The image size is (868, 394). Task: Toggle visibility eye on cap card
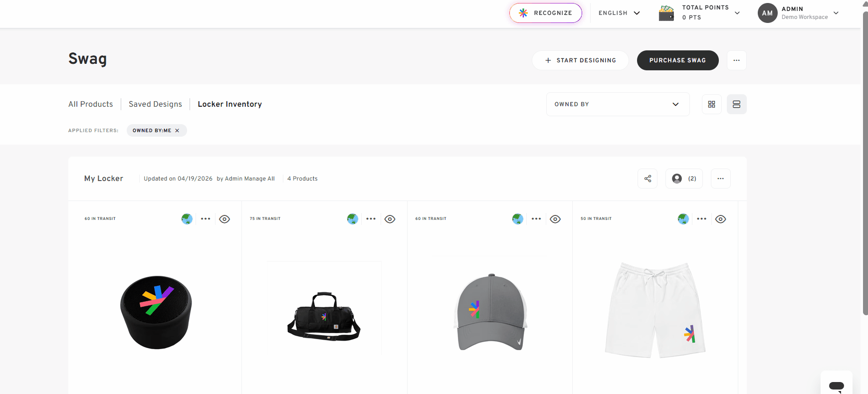555,219
